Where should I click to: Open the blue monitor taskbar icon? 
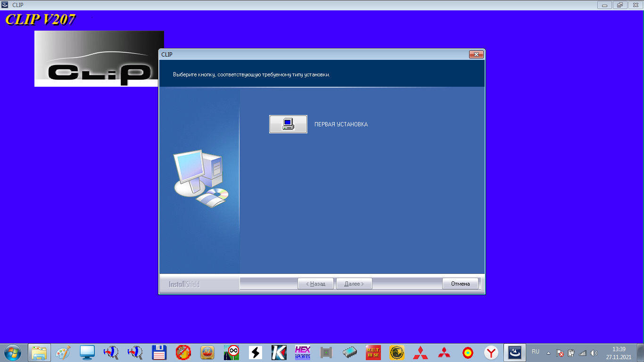[x=87, y=352]
